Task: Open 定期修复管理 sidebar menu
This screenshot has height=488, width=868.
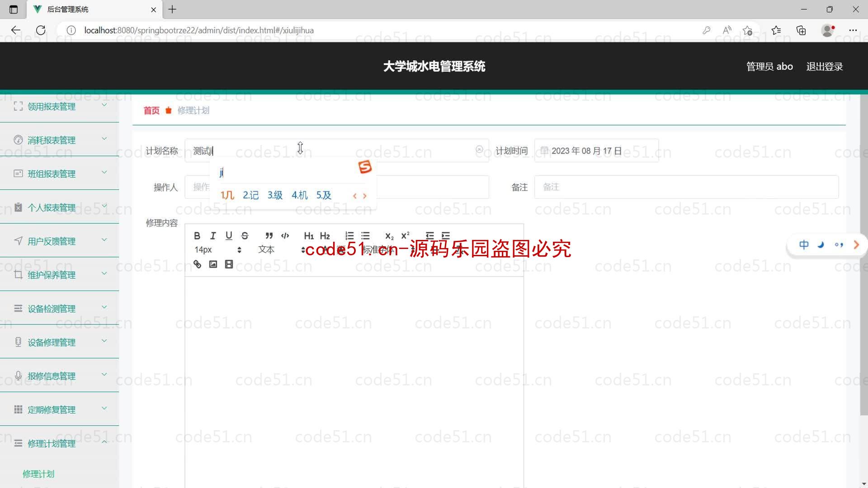Action: coord(59,409)
